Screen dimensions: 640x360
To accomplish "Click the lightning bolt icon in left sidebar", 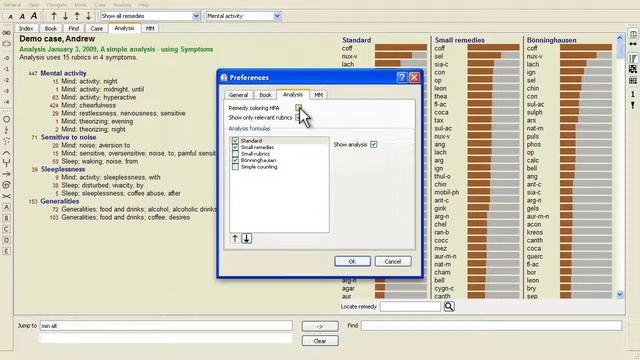I will pyautogui.click(x=7, y=130).
